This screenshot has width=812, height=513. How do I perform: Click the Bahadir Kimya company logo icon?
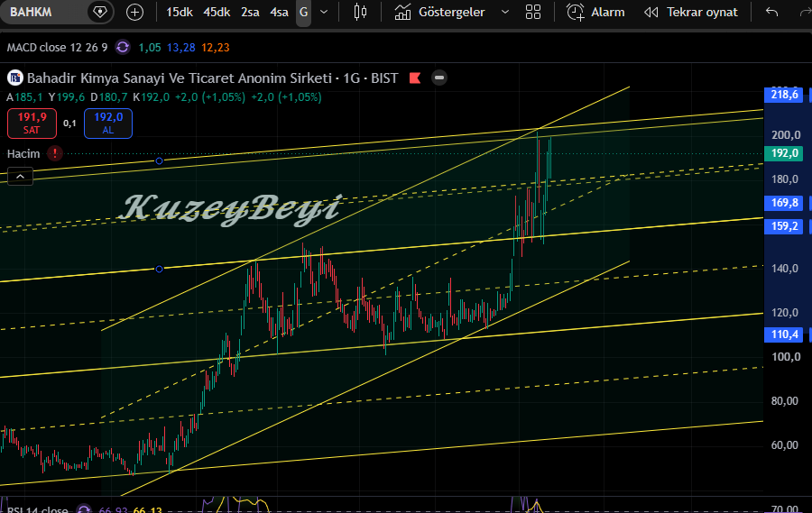[x=15, y=78]
